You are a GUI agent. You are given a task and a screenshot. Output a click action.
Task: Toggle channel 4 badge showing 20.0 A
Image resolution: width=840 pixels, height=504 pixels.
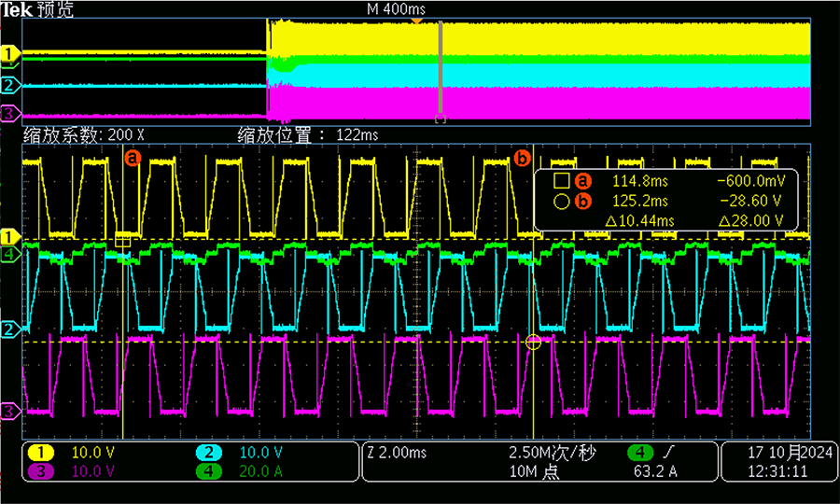[x=208, y=470]
